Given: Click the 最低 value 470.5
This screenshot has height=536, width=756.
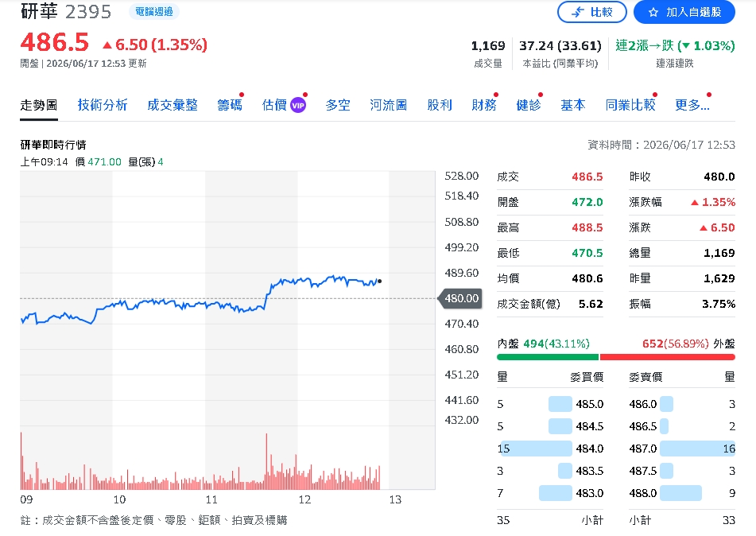Looking at the screenshot, I should (x=587, y=253).
